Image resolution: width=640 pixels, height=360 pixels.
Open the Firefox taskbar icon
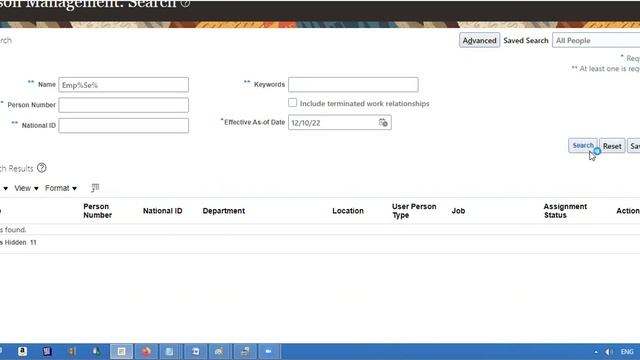click(146, 351)
